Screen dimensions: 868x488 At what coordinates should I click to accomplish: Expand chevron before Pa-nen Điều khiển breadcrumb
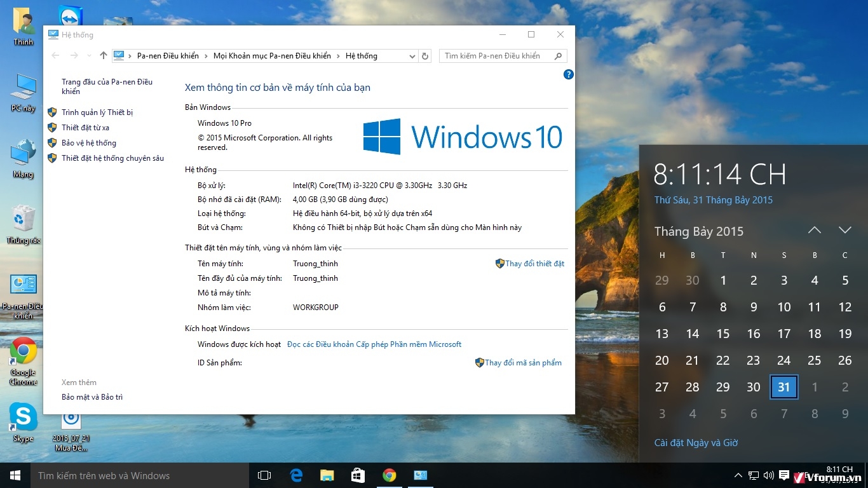130,56
